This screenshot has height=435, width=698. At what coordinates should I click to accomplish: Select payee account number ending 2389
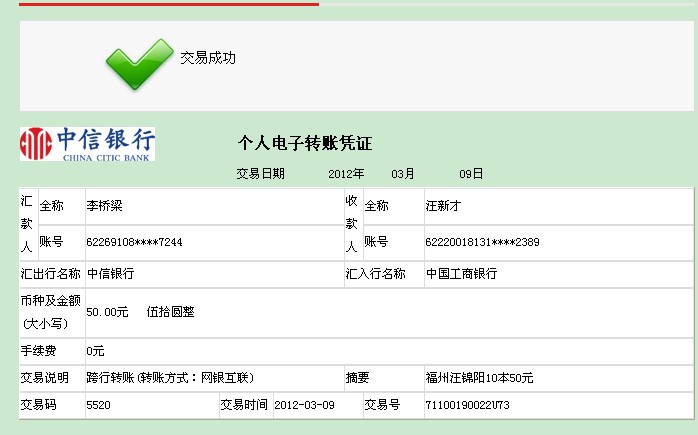click(482, 242)
